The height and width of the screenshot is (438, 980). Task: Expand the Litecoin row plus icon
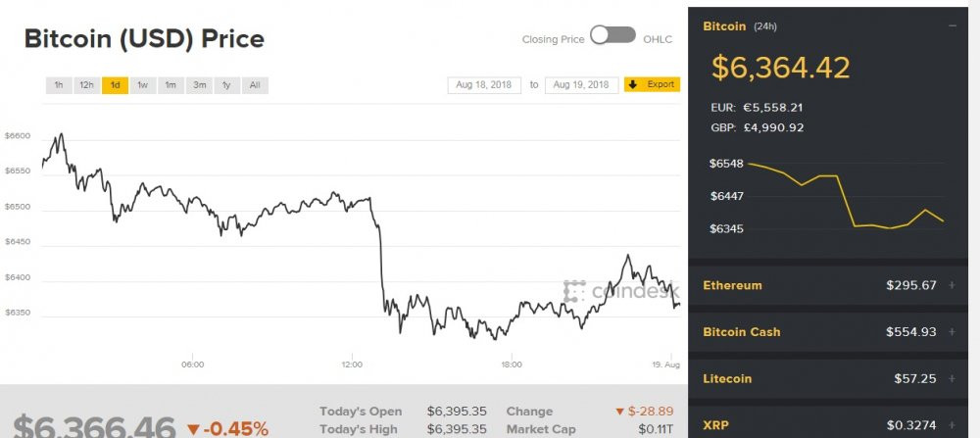pyautogui.click(x=952, y=378)
